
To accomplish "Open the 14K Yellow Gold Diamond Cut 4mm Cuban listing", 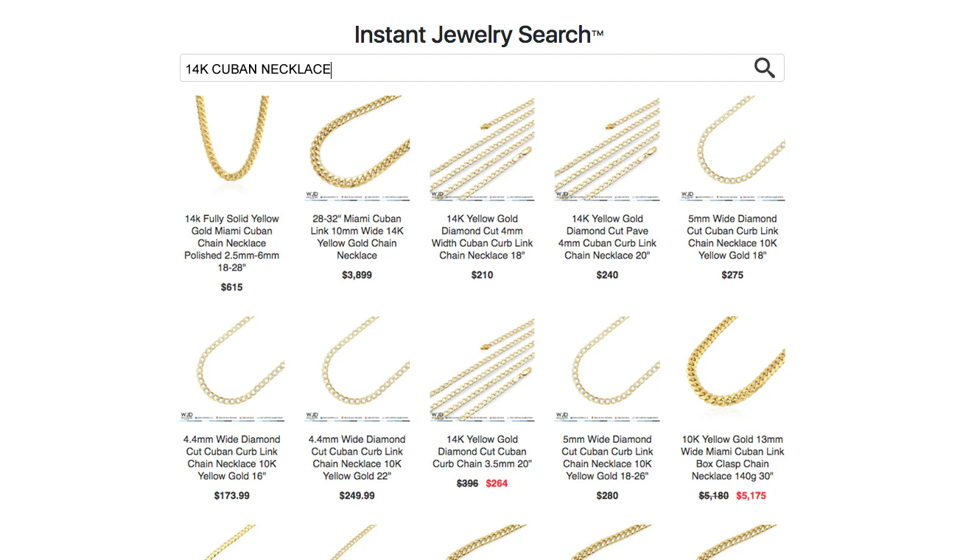I will coord(482,237).
